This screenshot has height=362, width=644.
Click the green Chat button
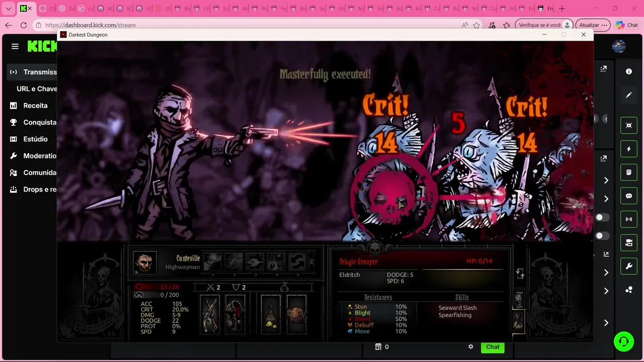493,347
